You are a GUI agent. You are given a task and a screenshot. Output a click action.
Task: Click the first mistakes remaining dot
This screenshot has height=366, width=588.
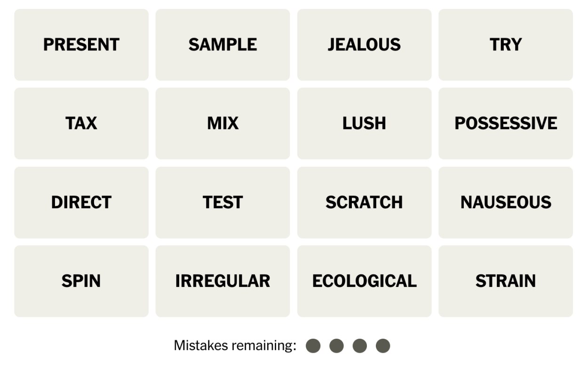coord(313,346)
